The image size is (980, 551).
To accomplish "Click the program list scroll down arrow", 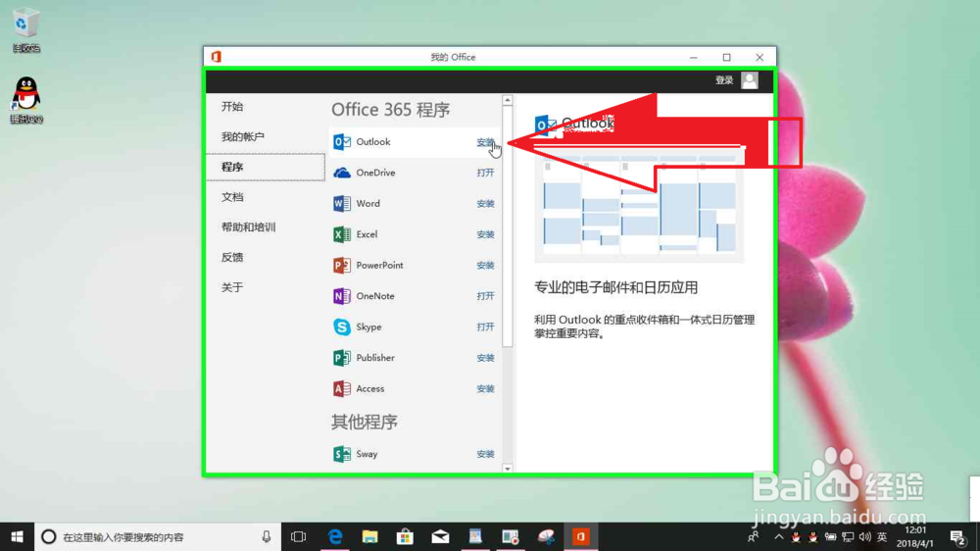I will [x=508, y=468].
